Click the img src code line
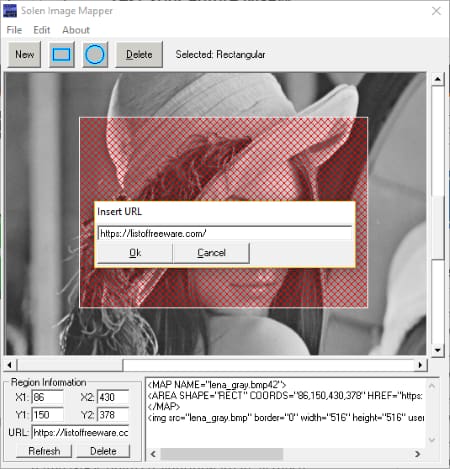The width and height of the screenshot is (450, 469). (286, 417)
